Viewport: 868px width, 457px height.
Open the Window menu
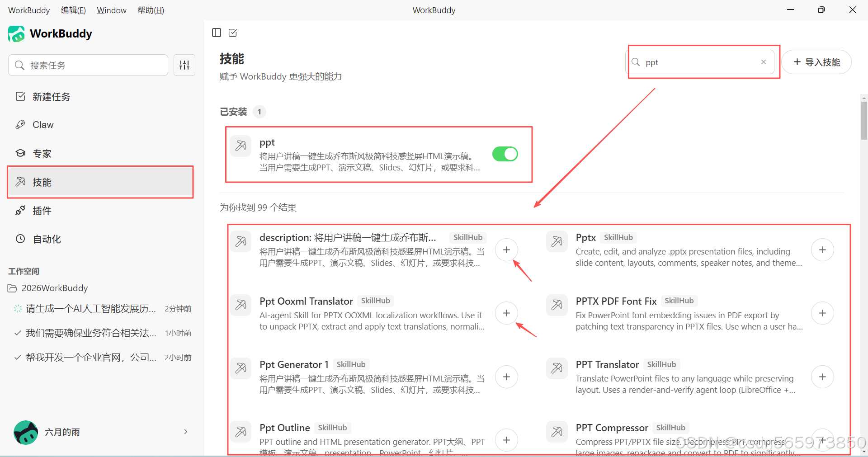pyautogui.click(x=112, y=10)
